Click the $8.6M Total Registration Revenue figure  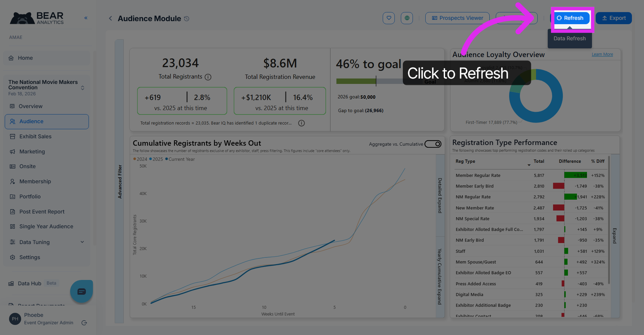280,63
